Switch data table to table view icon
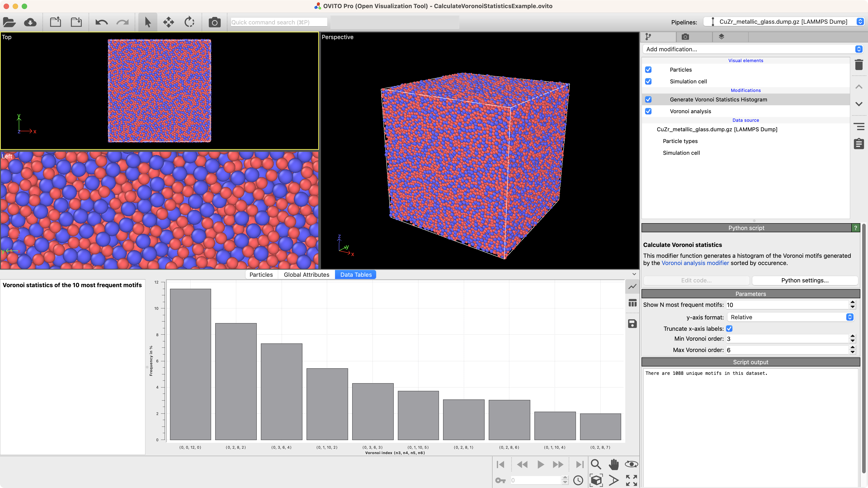Screen dimensions: 868x488 (632, 303)
